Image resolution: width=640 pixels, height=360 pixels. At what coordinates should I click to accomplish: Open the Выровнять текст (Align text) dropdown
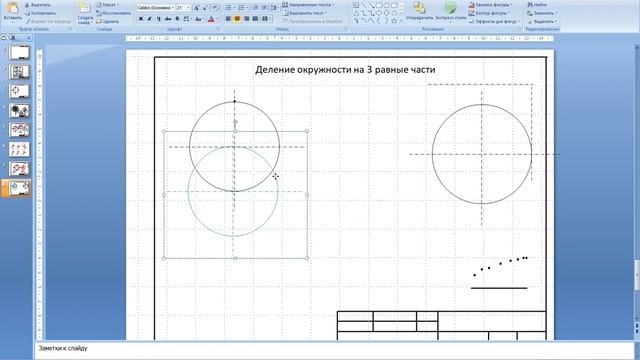pos(305,13)
